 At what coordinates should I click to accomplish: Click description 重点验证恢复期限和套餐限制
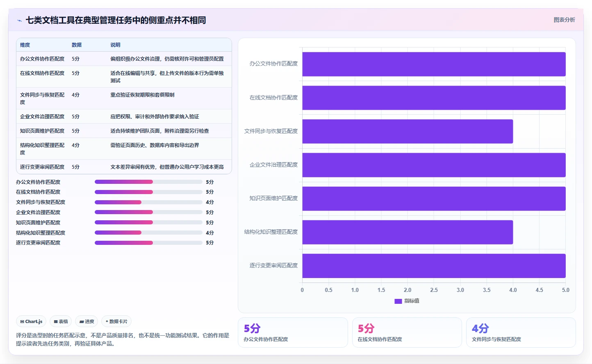tap(142, 95)
